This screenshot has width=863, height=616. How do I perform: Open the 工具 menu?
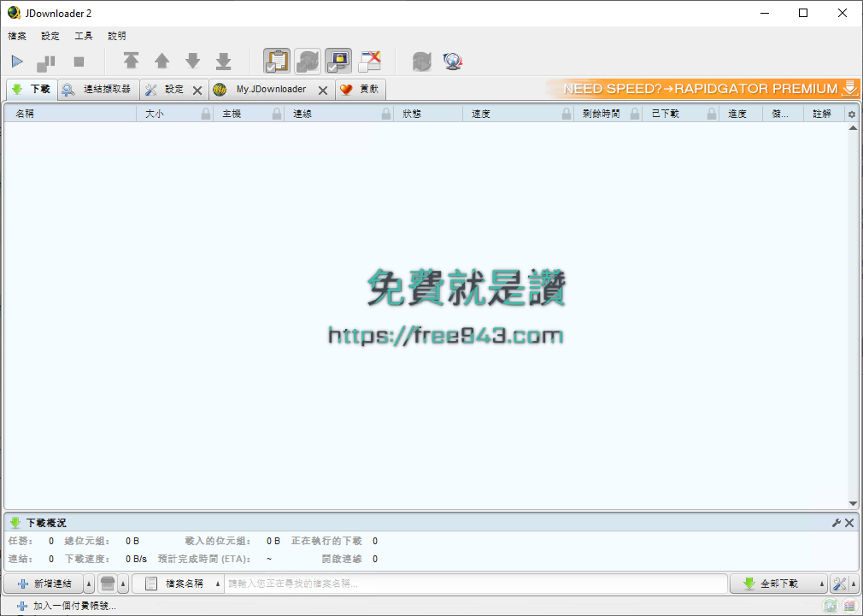click(x=83, y=36)
